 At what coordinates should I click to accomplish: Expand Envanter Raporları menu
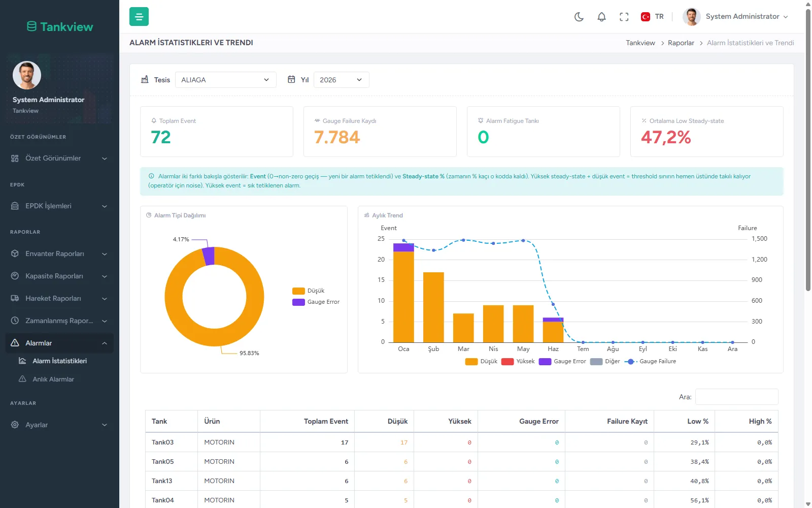(x=59, y=253)
